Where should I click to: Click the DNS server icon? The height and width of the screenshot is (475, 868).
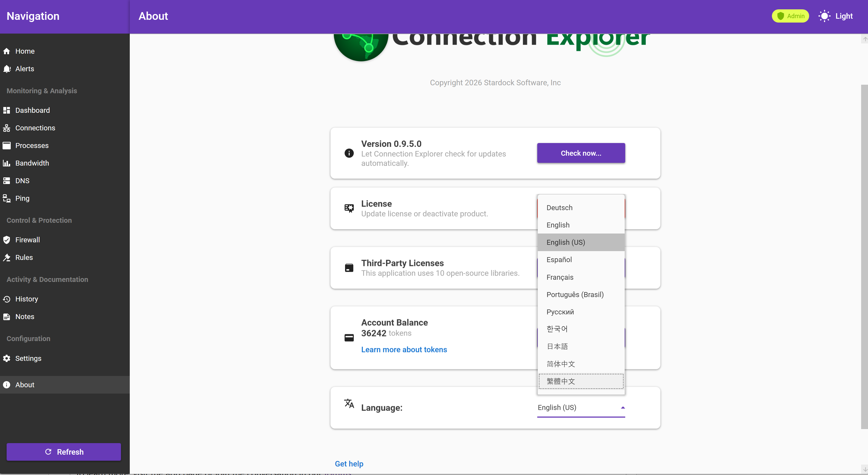6,181
